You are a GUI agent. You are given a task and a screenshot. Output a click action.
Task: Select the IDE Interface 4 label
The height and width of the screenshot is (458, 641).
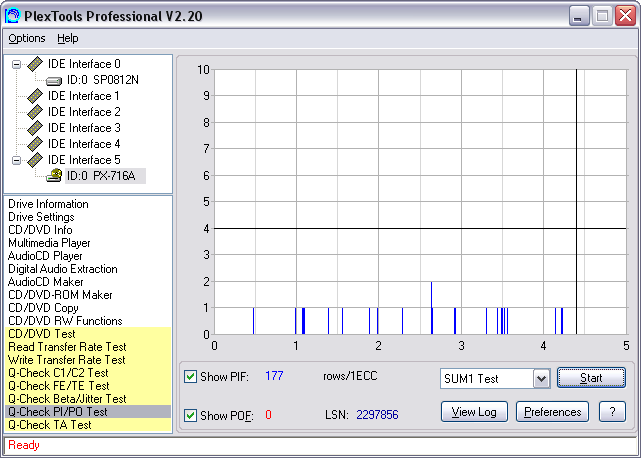[84, 144]
